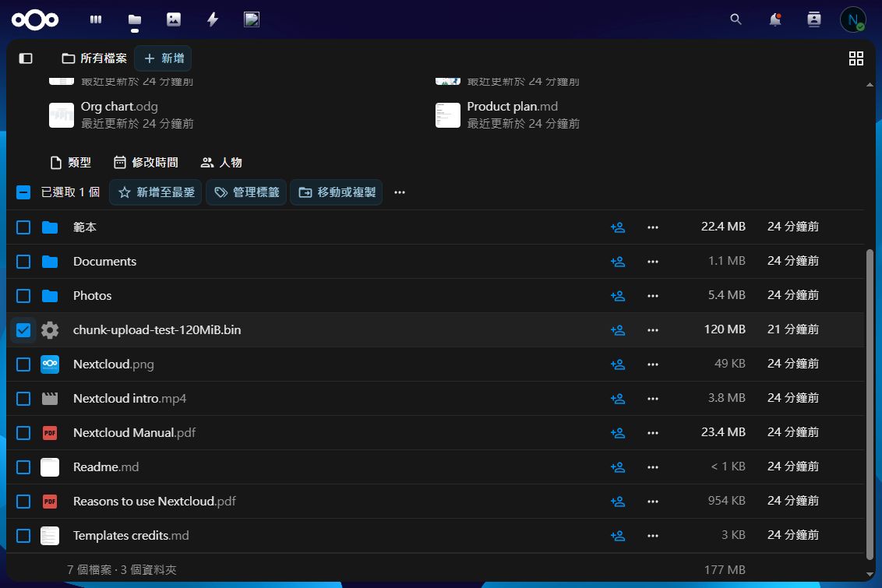Open actions menu for Readme.md

(x=652, y=467)
